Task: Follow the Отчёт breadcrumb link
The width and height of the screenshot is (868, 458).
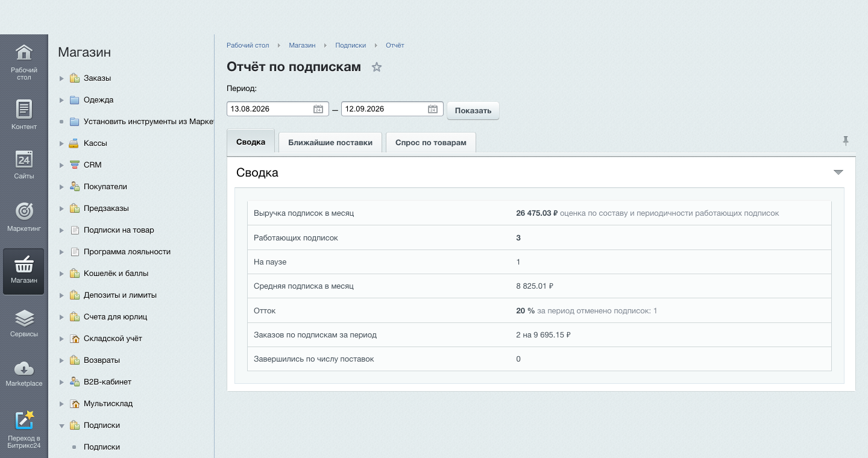Action: (x=395, y=45)
